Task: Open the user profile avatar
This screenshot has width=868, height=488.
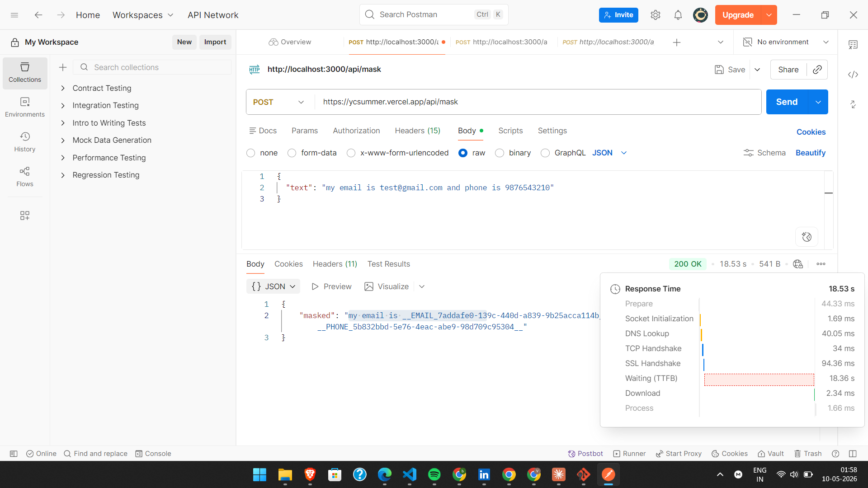Action: [701, 15]
